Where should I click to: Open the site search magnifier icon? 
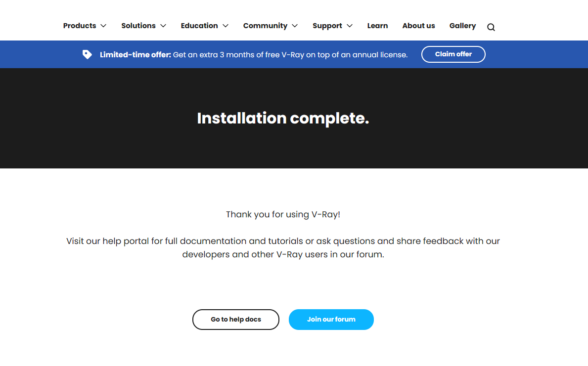tap(491, 27)
